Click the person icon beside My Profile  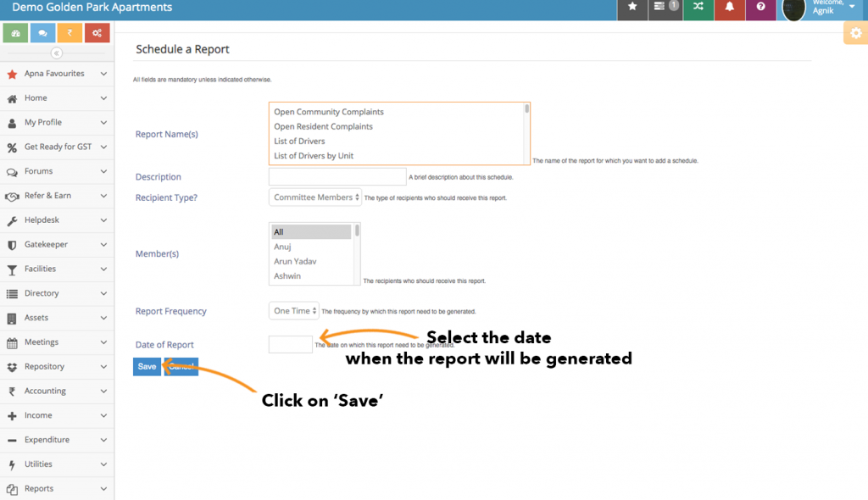tap(12, 123)
